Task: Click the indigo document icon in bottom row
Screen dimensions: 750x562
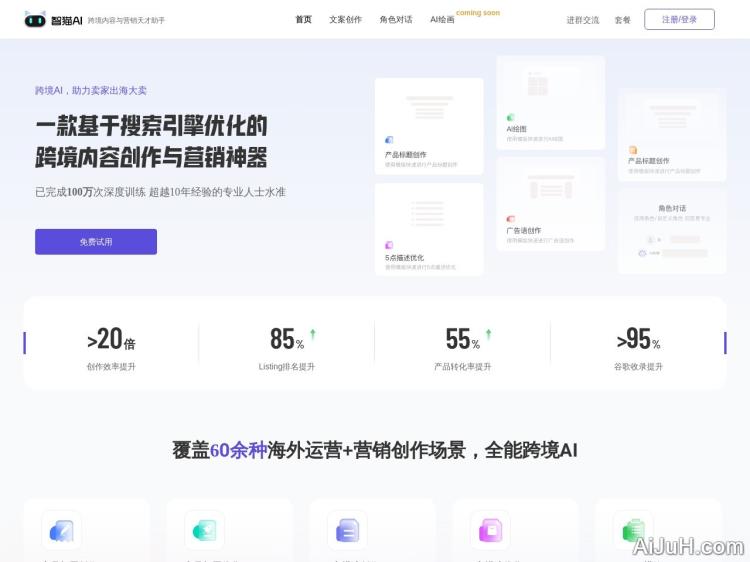Action: tap(347, 530)
